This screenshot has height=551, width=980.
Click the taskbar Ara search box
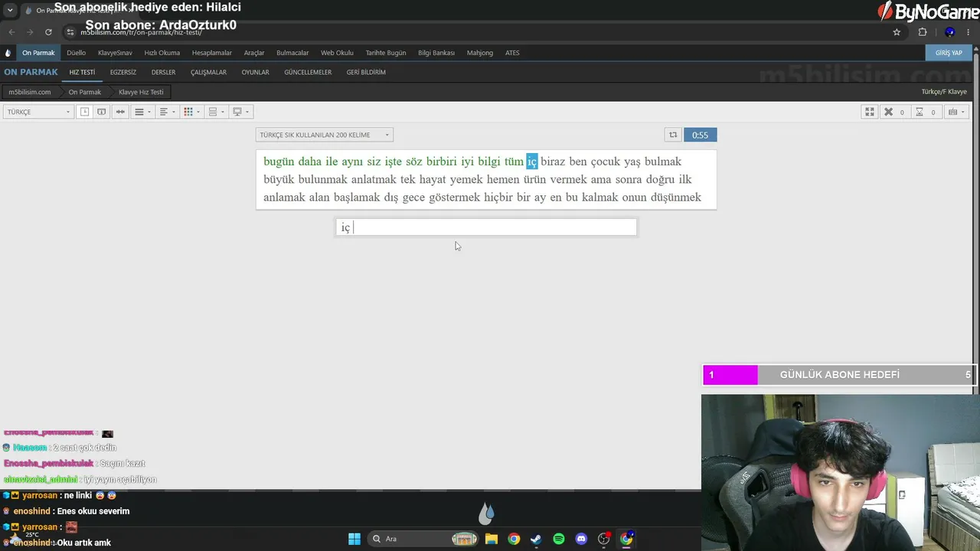423,539
